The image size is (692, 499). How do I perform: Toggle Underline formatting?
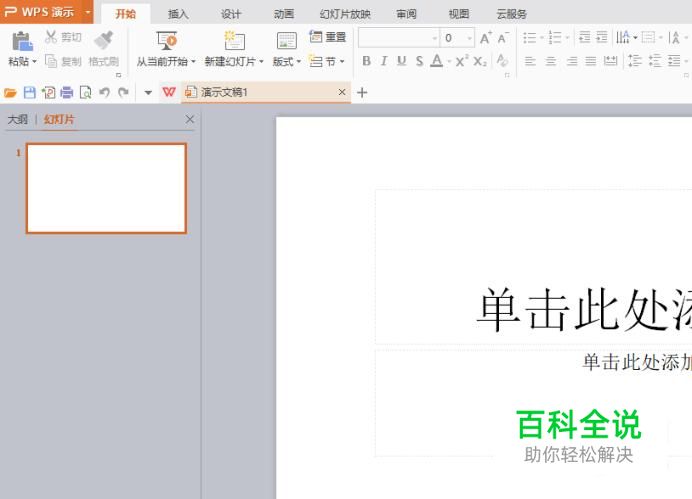[401, 61]
